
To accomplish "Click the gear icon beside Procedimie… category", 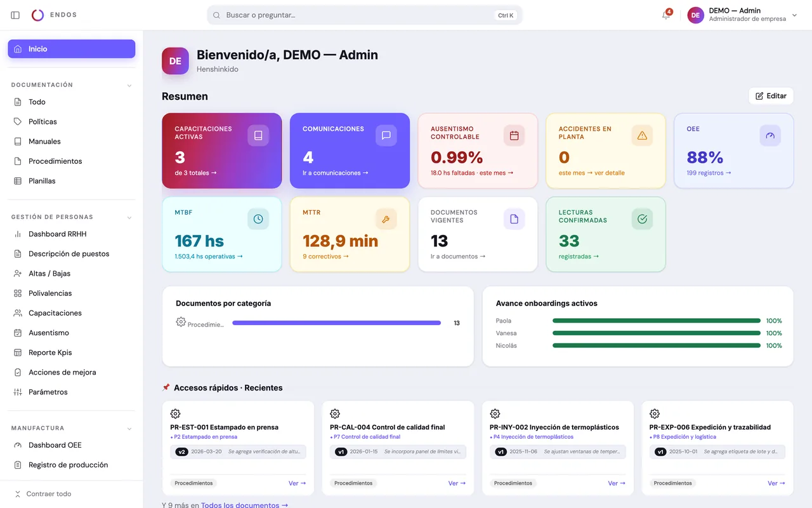I will [x=181, y=322].
